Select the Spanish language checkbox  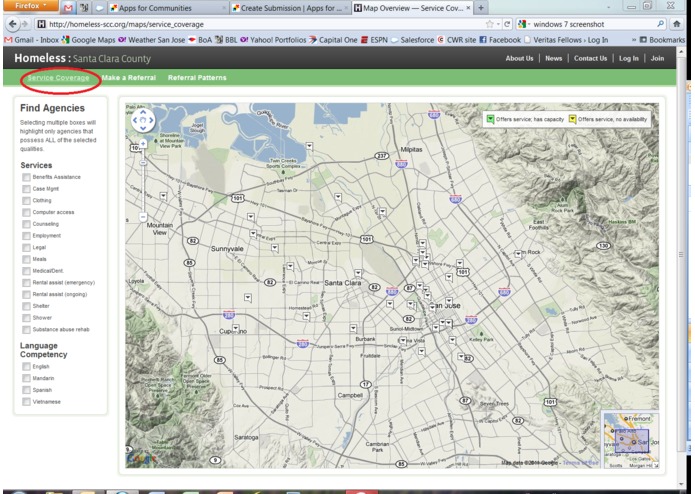coord(26,390)
